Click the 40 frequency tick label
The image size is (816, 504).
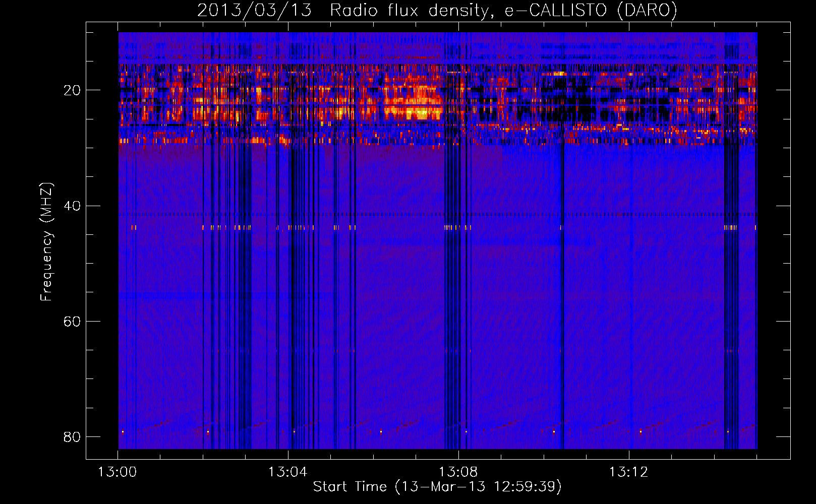point(72,206)
